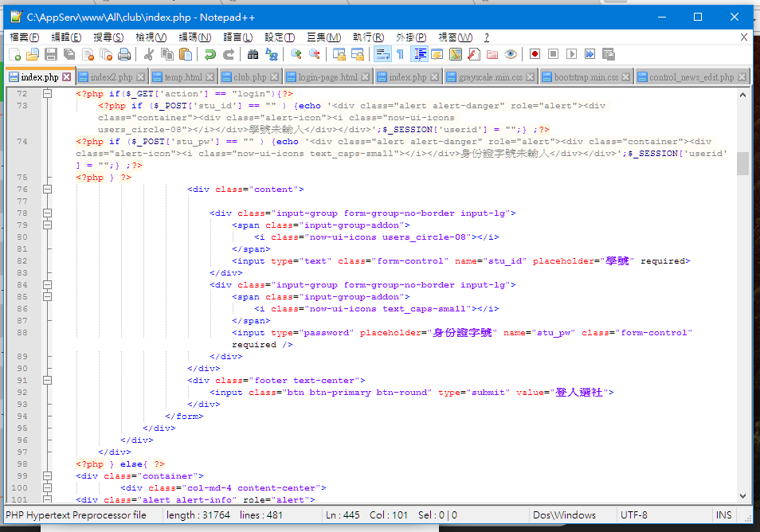Close the bootstrap.min.css tab

tap(627, 77)
